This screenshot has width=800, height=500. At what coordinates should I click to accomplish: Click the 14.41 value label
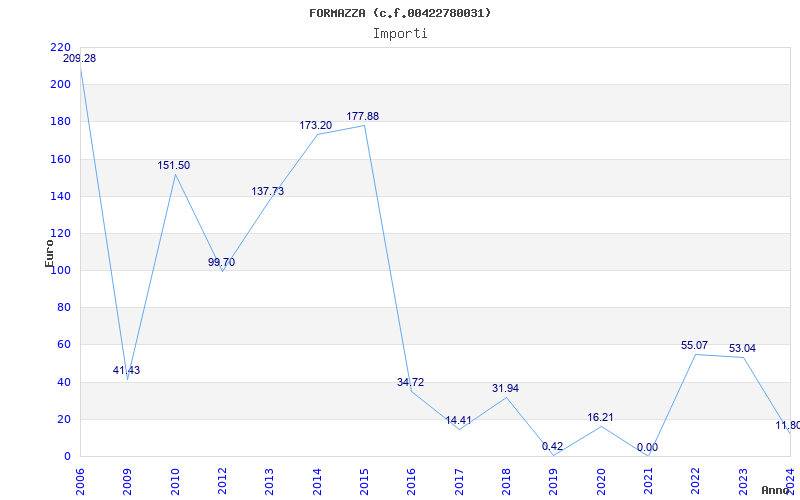click(x=458, y=420)
